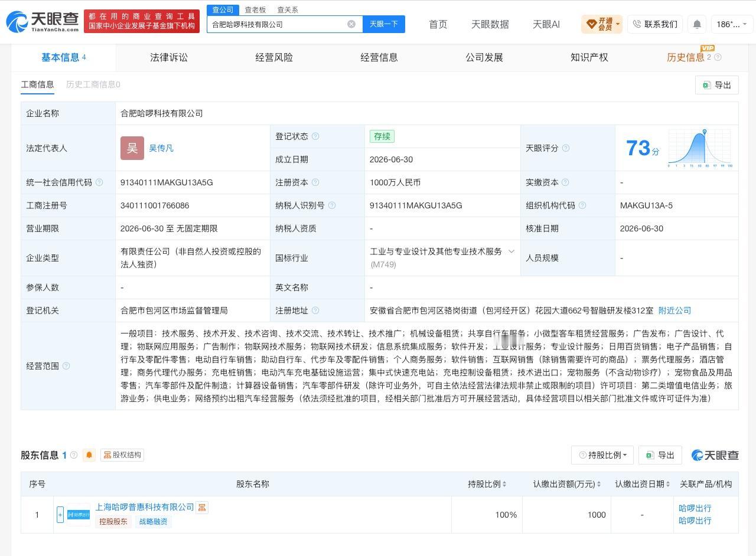Open the 历史信息 tab

pos(686,57)
